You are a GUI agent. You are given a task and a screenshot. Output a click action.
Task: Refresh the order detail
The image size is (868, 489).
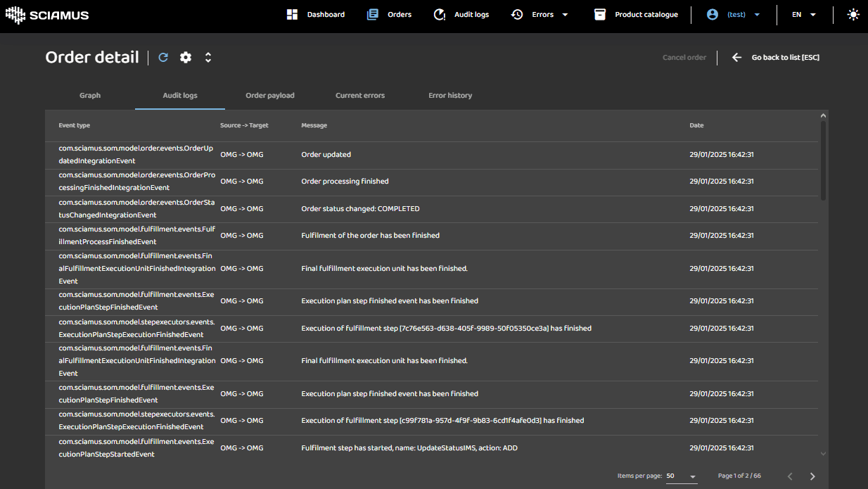[163, 58]
